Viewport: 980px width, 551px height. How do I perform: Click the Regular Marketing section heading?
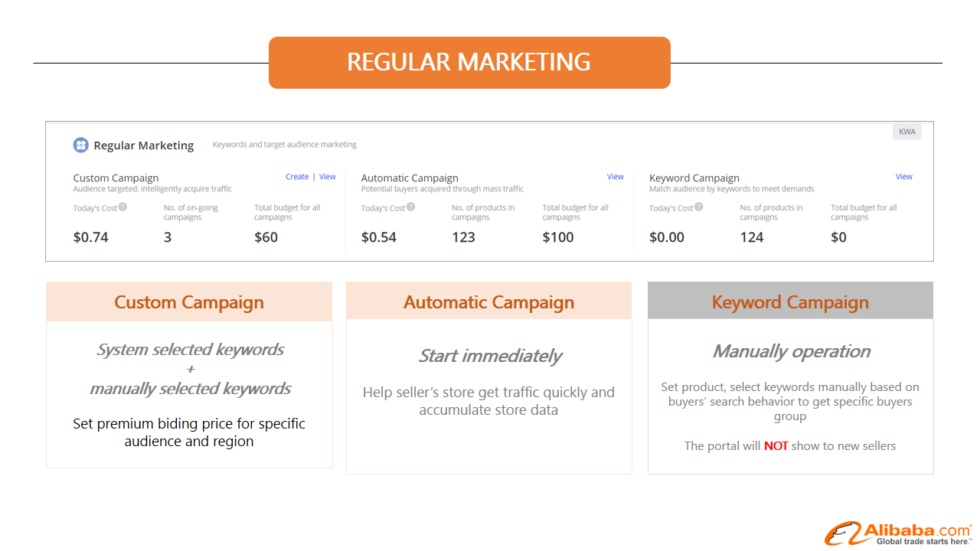click(x=144, y=145)
